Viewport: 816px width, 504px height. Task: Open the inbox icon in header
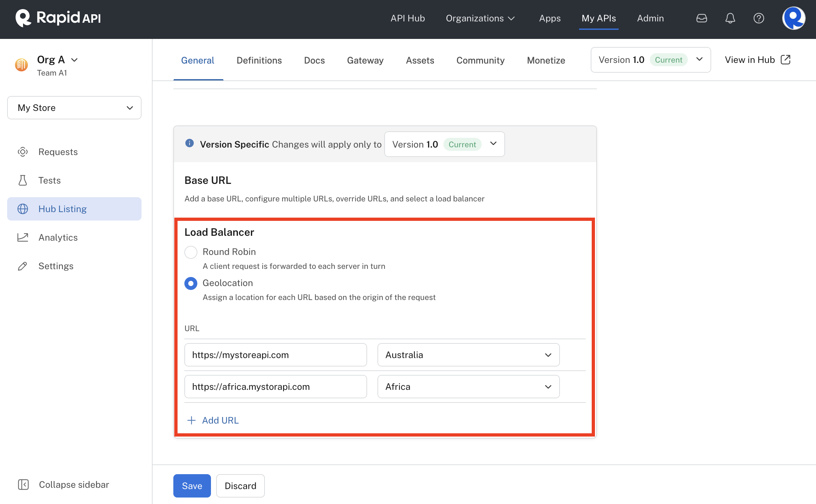(x=701, y=18)
